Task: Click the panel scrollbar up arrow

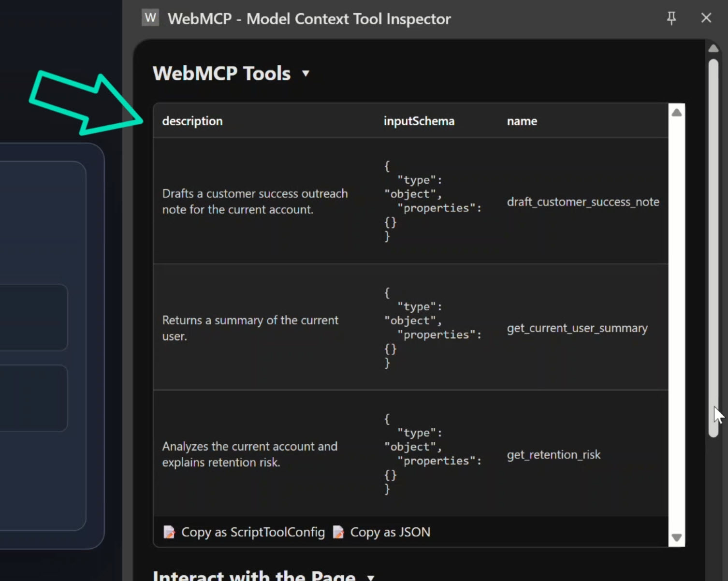Action: click(x=713, y=48)
